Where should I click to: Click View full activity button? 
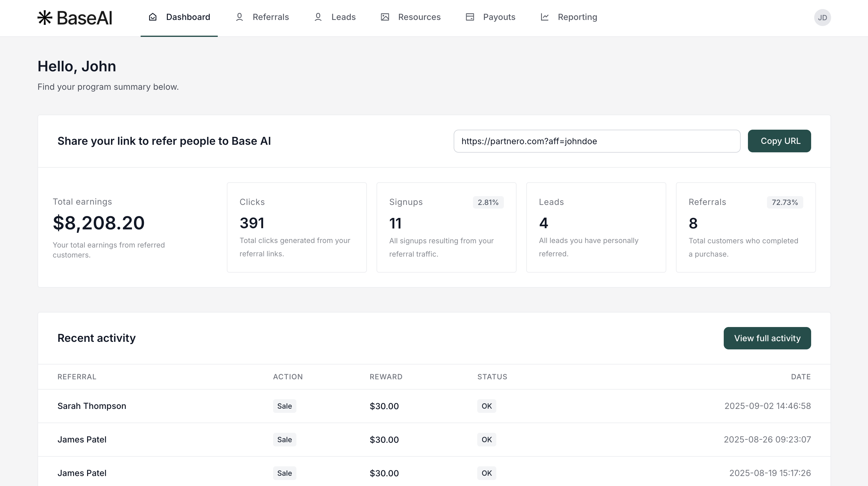click(767, 338)
